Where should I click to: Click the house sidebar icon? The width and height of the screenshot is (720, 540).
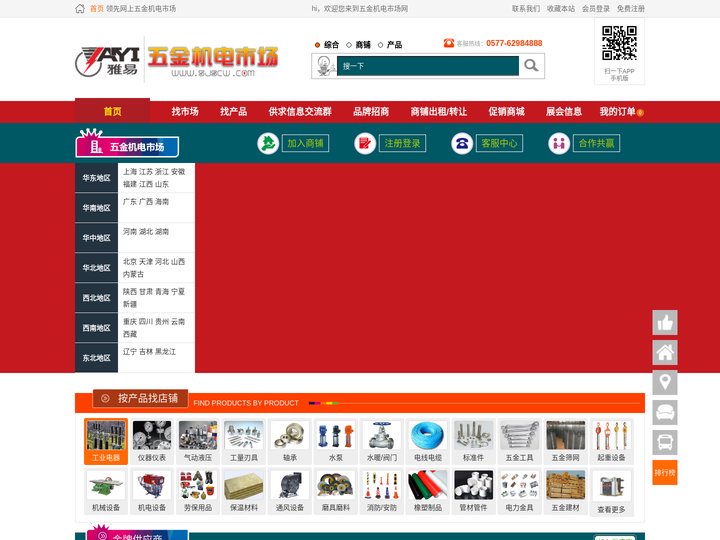[x=665, y=352]
